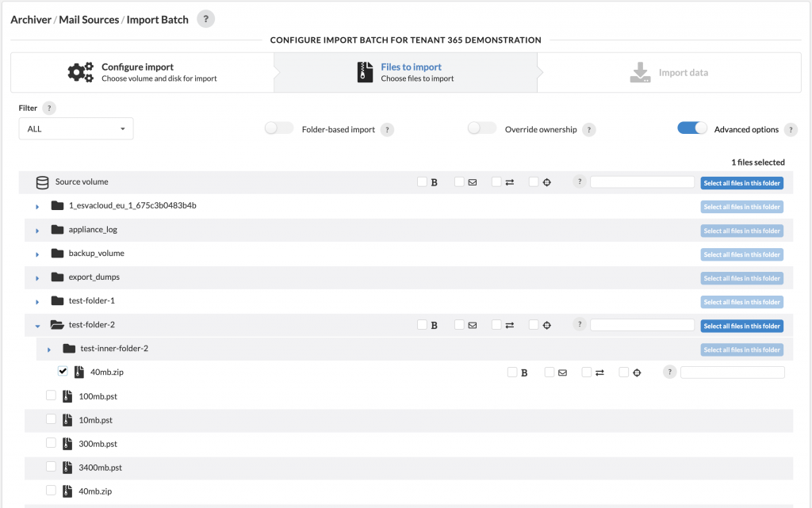
Task: Click the folder icon of appliance_log
Action: [x=57, y=229]
